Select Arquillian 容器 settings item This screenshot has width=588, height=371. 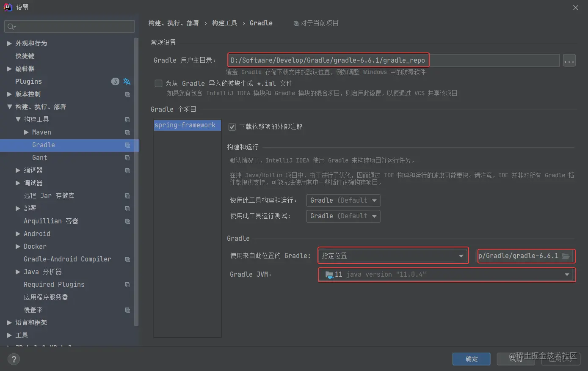51,221
